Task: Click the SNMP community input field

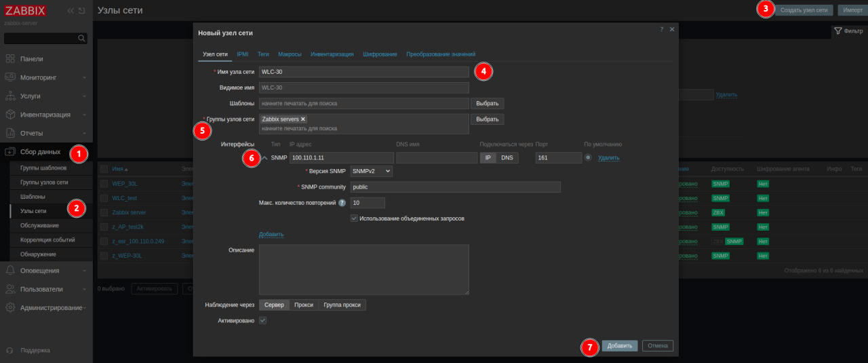Action: pos(455,187)
